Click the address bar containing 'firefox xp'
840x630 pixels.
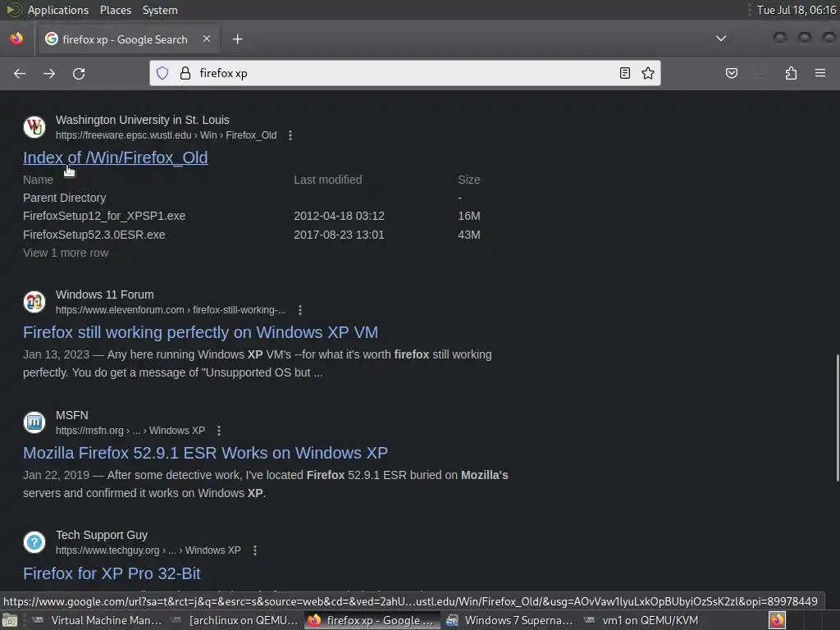404,73
